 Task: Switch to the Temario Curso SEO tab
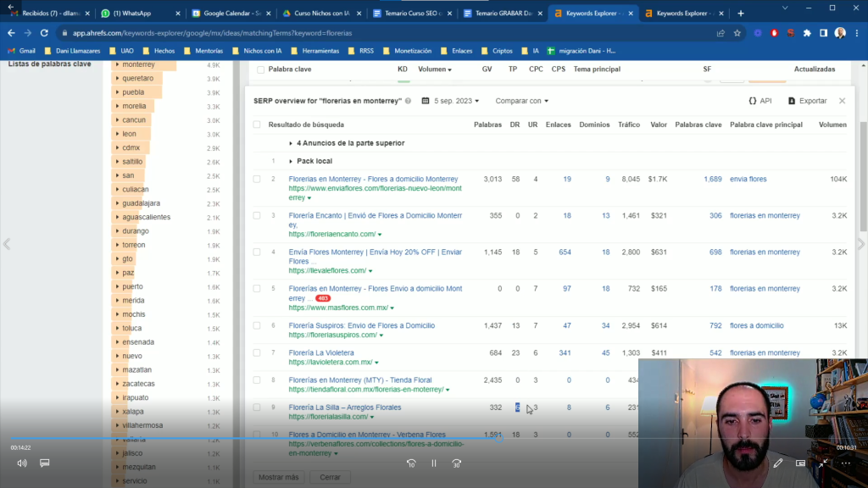point(413,14)
